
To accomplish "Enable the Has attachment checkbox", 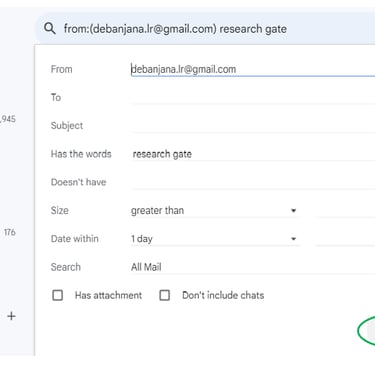I will [x=58, y=295].
